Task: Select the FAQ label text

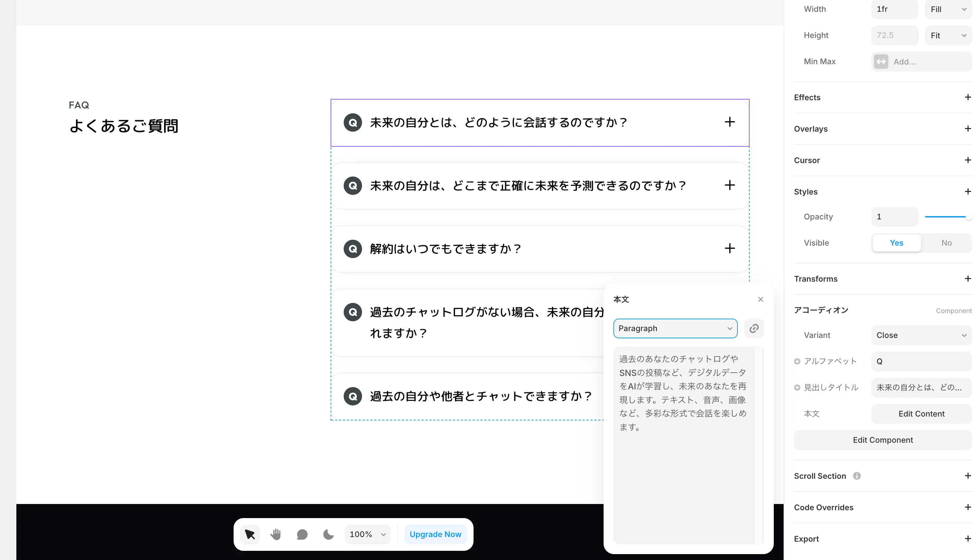Action: (x=79, y=105)
